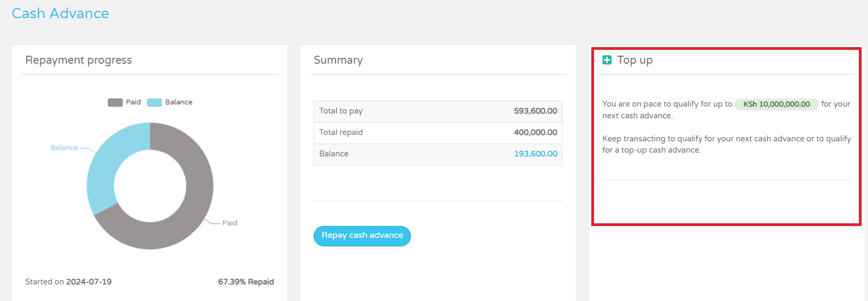This screenshot has height=301, width=868.
Task: Click the Top up panel title
Action: 635,60
